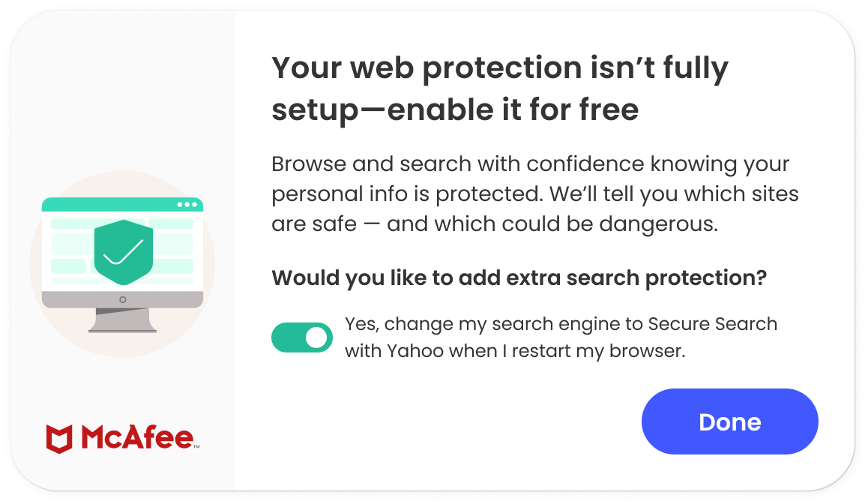Viewport: 868px width, 504px height.
Task: Click the 'with Yahoo when I restart' text line
Action: pos(515,351)
